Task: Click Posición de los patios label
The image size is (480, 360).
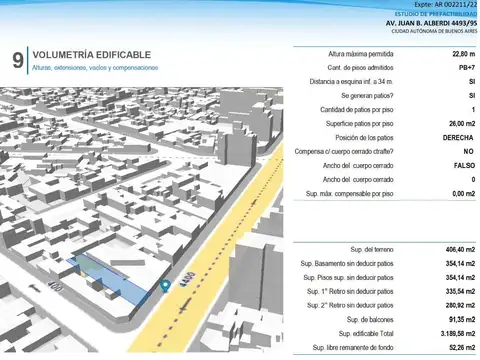Action: coord(364,138)
